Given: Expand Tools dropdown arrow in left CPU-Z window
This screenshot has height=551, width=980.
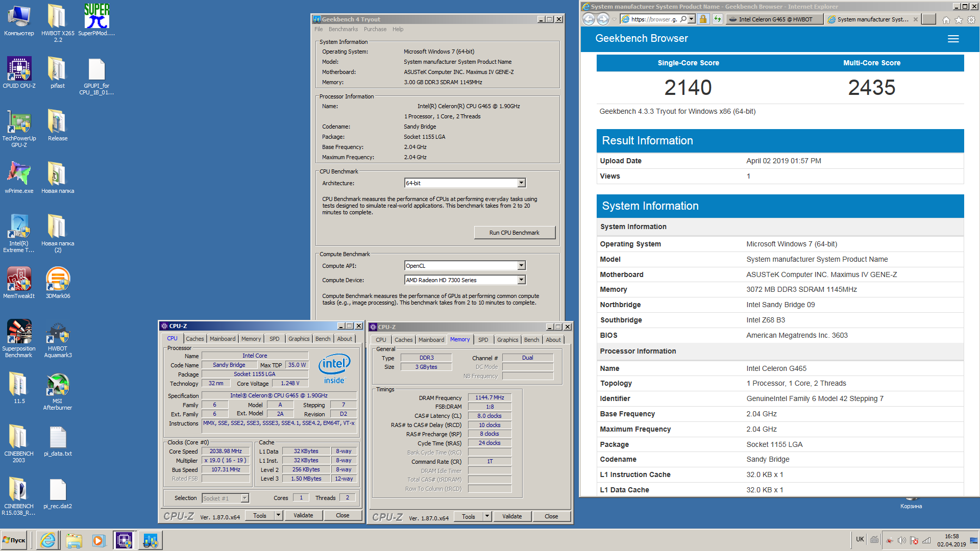Looking at the screenshot, I should 279,516.
